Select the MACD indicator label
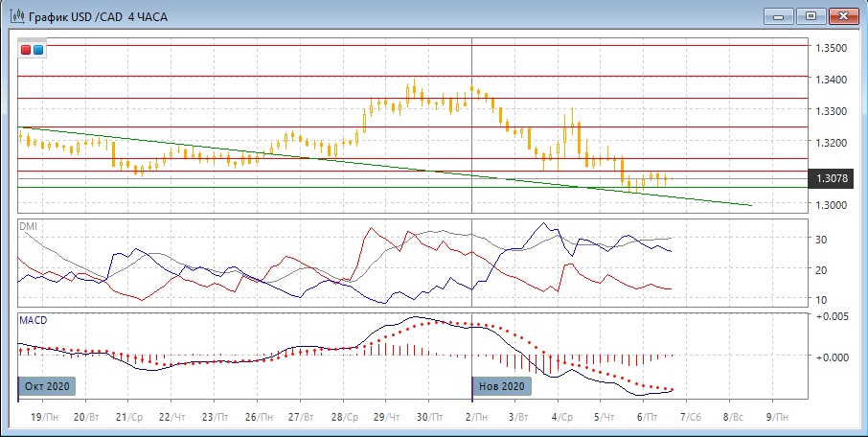 tap(33, 319)
